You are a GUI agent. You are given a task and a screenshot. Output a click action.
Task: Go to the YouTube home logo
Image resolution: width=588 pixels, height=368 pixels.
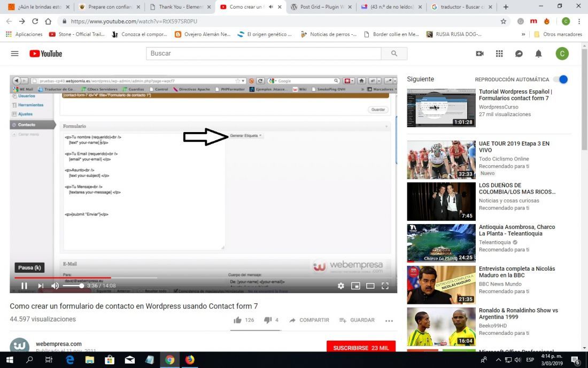pos(46,53)
